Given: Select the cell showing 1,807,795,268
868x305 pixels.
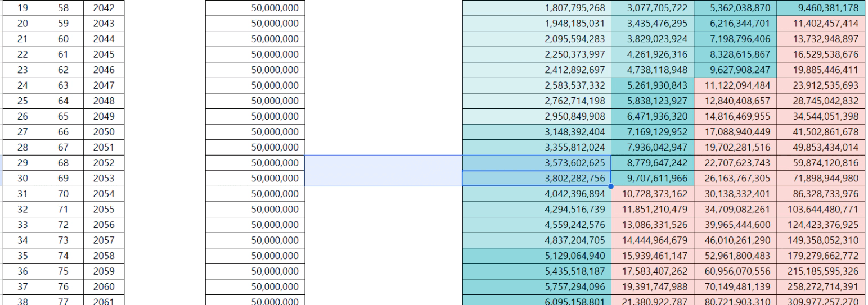Looking at the screenshot, I should click(537, 8).
